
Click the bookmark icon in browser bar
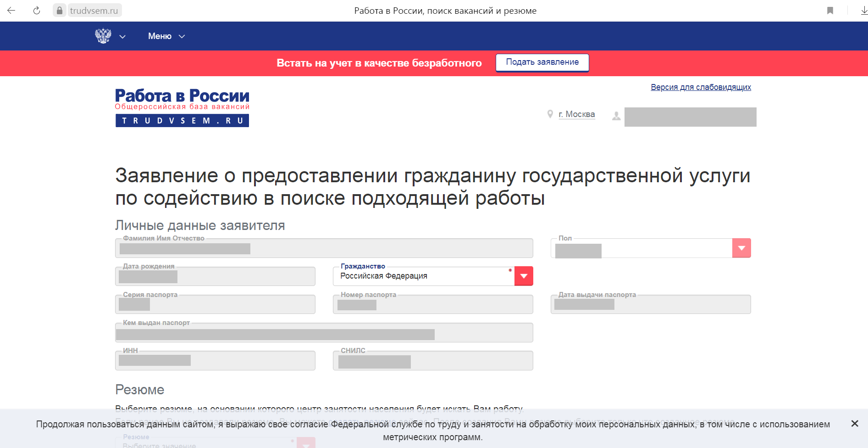(830, 11)
